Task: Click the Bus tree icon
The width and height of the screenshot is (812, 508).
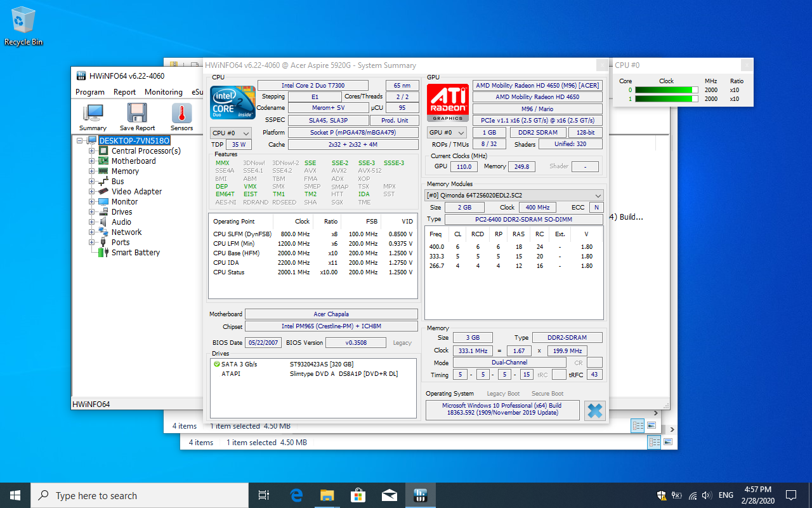Action: coord(103,181)
